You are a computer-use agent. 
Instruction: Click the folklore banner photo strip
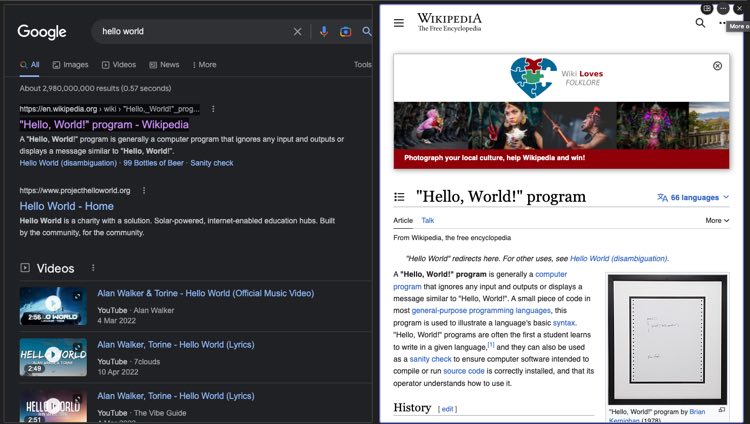pyautogui.click(x=562, y=125)
